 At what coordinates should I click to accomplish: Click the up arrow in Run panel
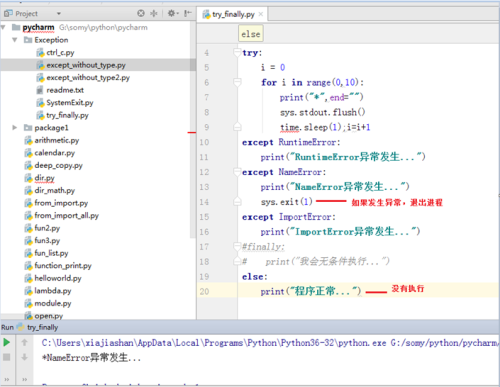(24, 342)
